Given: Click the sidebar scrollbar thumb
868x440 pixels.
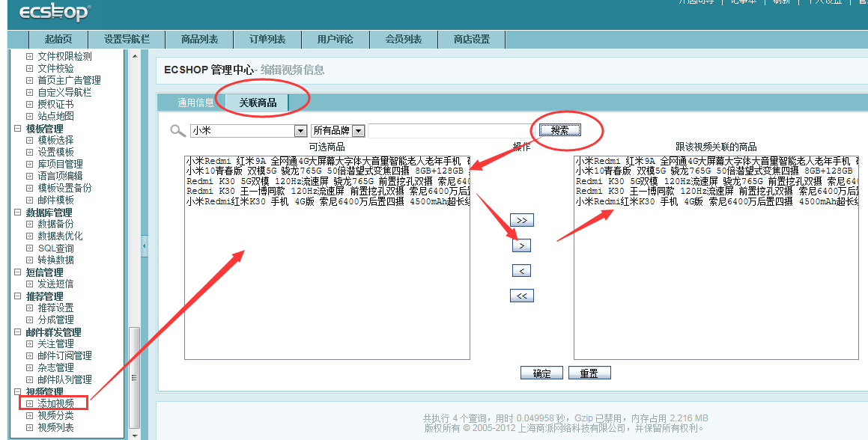Looking at the screenshot, I should [x=134, y=377].
